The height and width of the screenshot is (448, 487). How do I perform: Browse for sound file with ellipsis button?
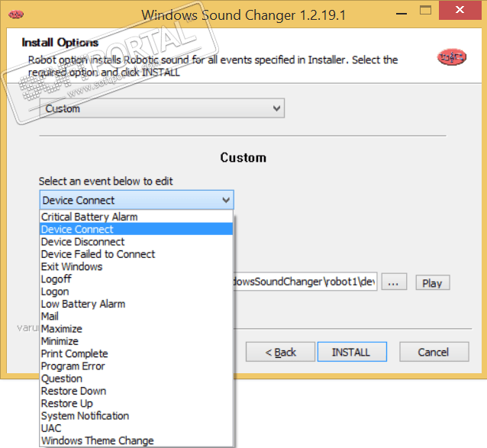394,282
